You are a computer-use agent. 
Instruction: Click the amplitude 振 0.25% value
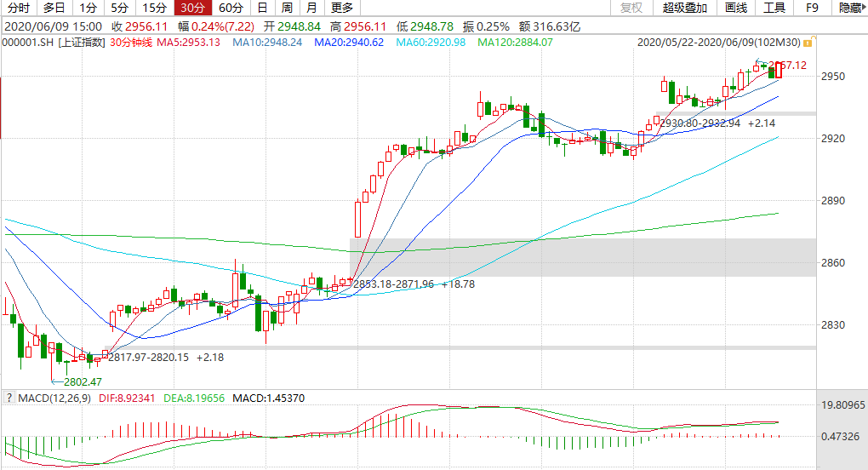[x=486, y=26]
